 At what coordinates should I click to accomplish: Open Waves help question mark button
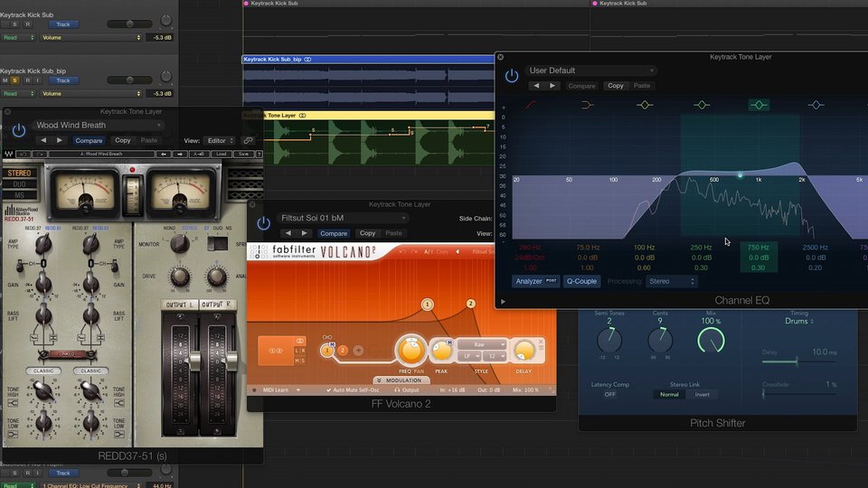259,154
